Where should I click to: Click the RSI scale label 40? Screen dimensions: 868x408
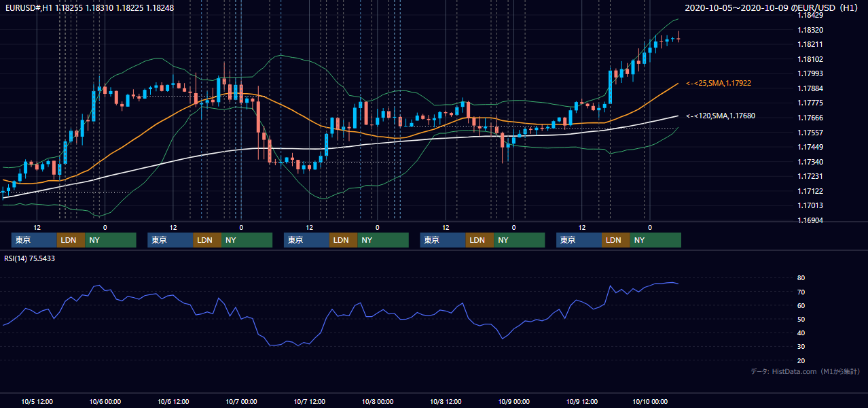point(801,333)
